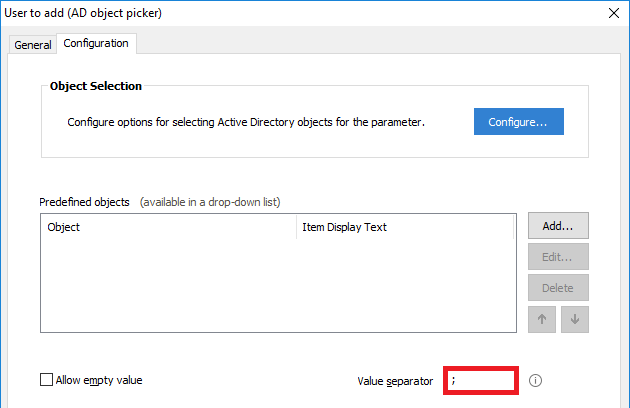
Task: Click the Object Selection group heading
Action: click(x=96, y=86)
